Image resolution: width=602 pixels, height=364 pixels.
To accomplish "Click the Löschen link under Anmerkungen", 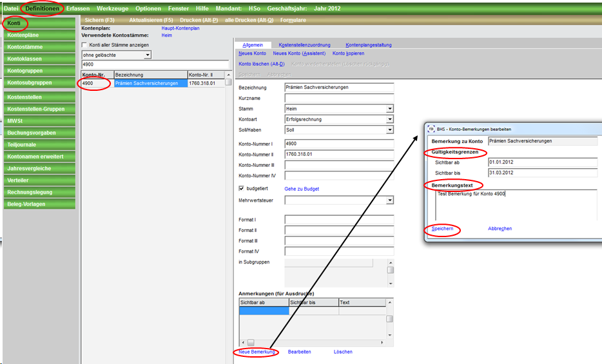I will [x=343, y=352].
